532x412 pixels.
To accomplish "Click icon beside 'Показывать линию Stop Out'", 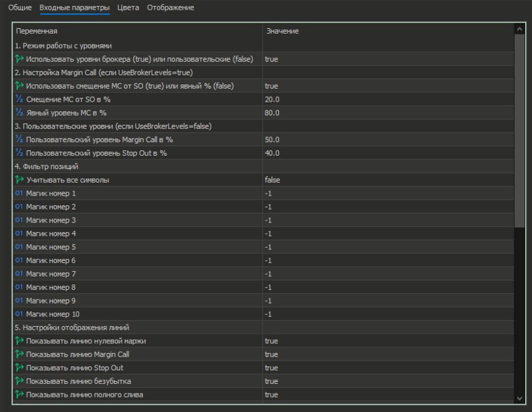I will [19, 368].
